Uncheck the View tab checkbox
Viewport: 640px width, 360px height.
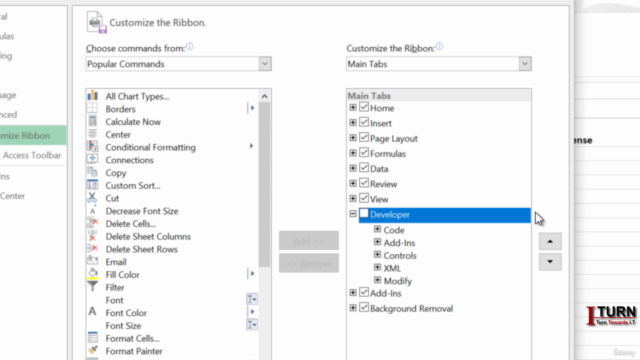coord(364,198)
